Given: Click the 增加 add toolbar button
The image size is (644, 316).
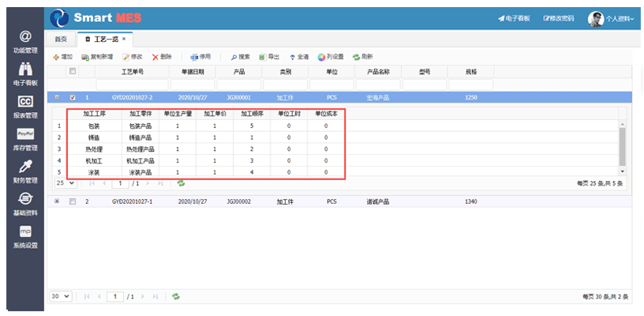Looking at the screenshot, I should pos(63,57).
